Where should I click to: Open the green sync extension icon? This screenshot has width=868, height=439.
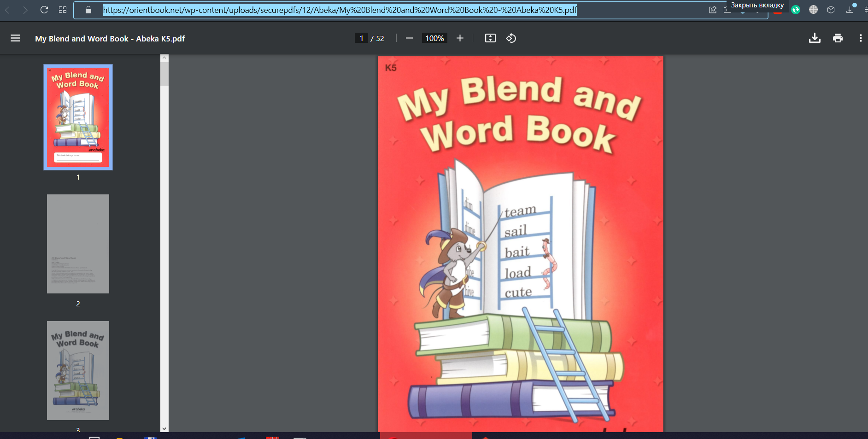point(796,10)
